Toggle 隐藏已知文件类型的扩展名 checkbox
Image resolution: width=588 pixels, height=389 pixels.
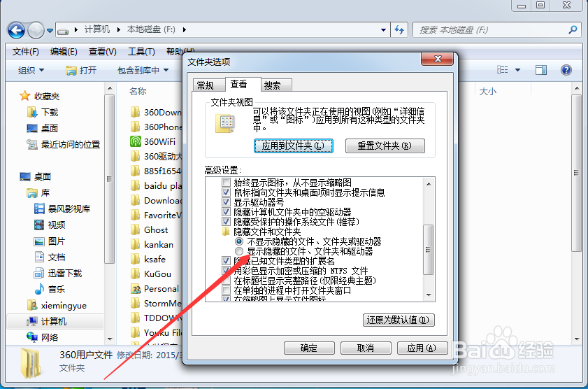tap(226, 261)
